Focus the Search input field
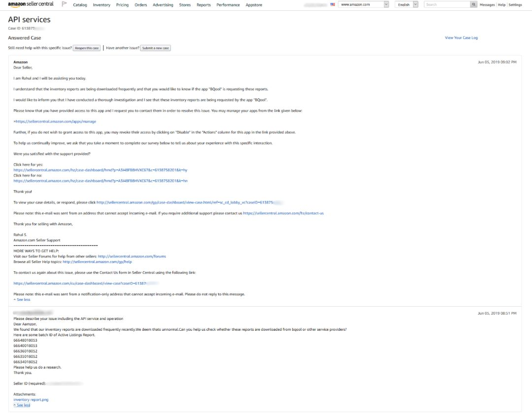The width and height of the screenshot is (532, 413). tap(447, 4)
